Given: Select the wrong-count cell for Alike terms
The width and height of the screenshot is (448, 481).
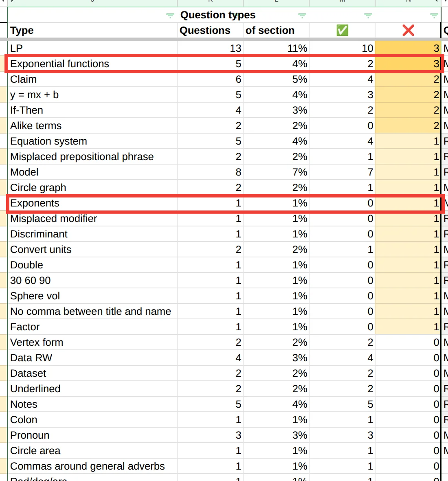Looking at the screenshot, I should pos(408,125).
